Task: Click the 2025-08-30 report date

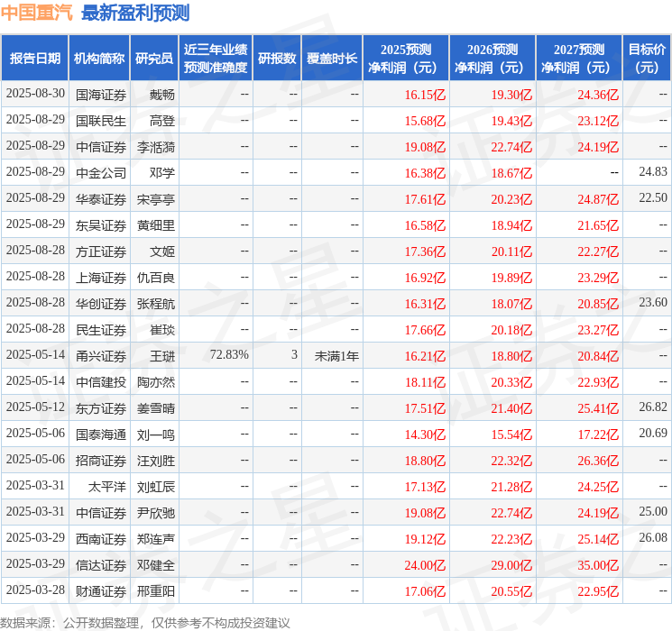Action: (35, 94)
